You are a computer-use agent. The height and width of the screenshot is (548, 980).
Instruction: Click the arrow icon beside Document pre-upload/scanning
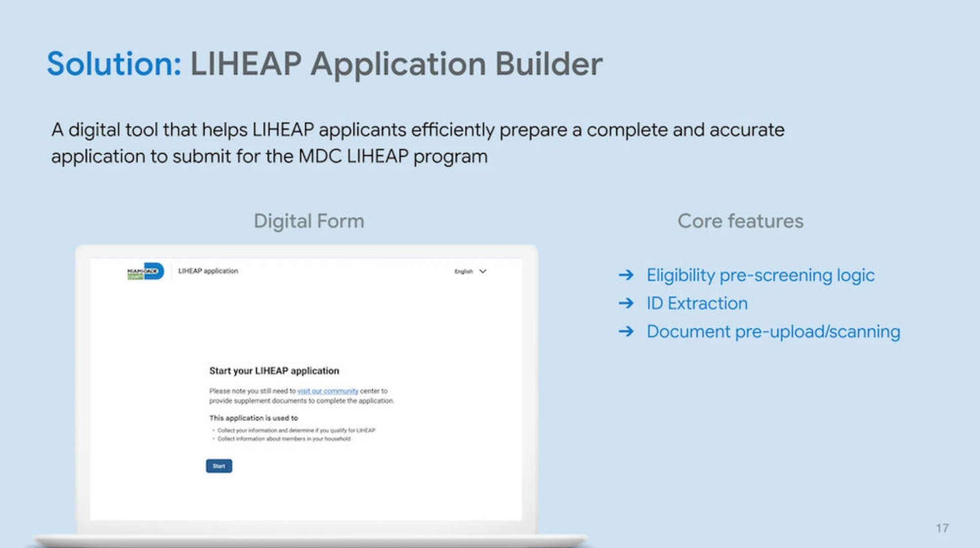[626, 331]
